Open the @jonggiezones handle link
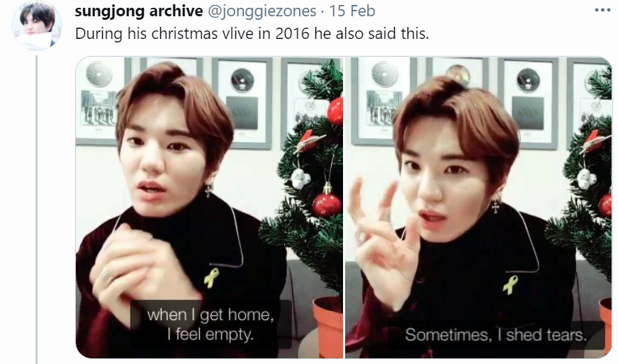Screen dimensions: 618x364 (262, 11)
